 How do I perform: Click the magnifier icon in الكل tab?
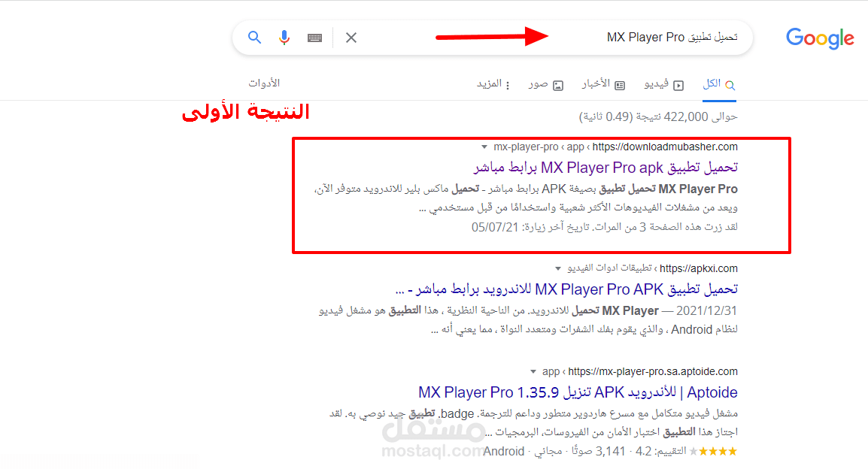[x=730, y=85]
